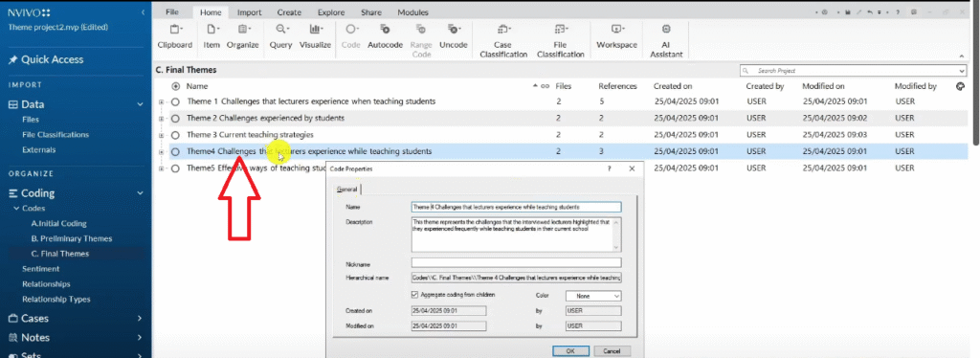
Task: Expand the Theme 2 tree node
Action: (x=161, y=118)
